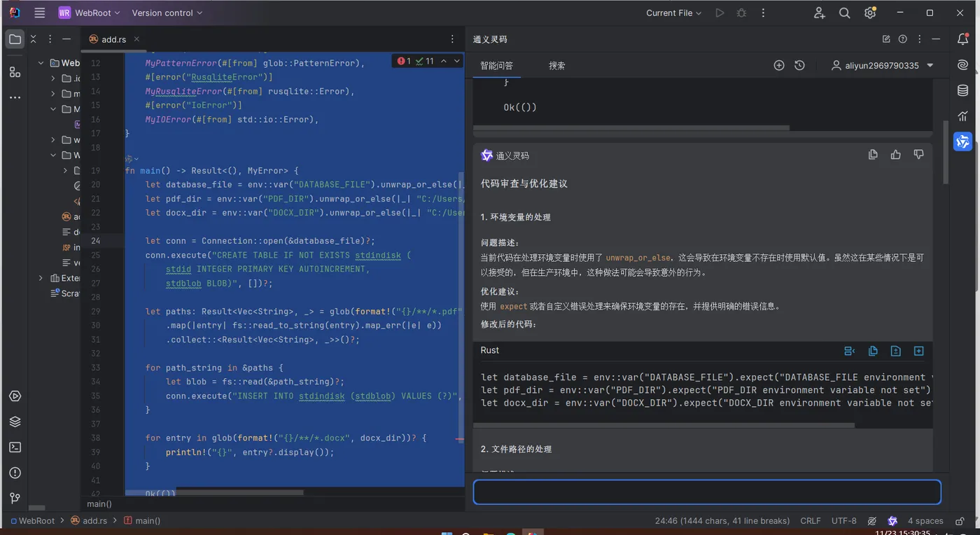Click main() breadcrumb in navigation bar
The height and width of the screenshot is (535, 980).
click(142, 521)
